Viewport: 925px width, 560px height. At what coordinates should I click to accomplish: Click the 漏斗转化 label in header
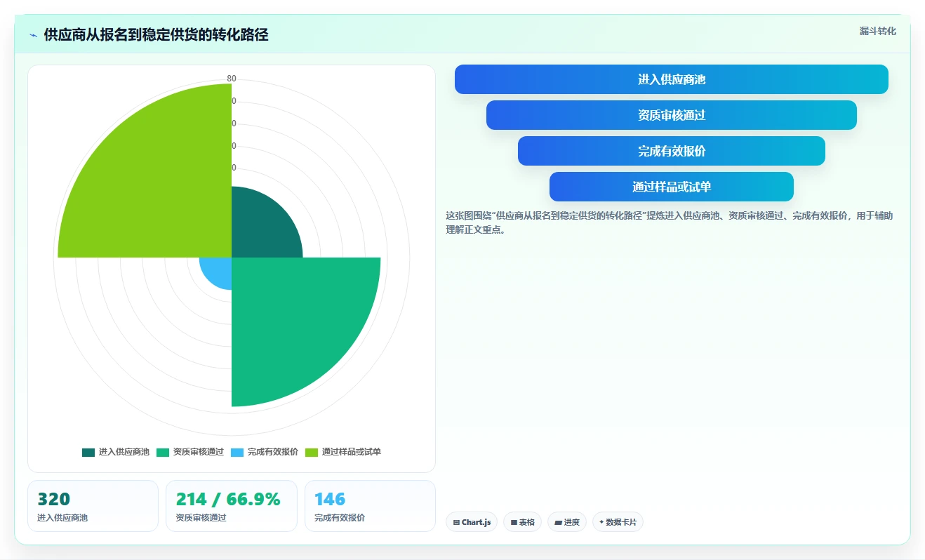coord(878,32)
